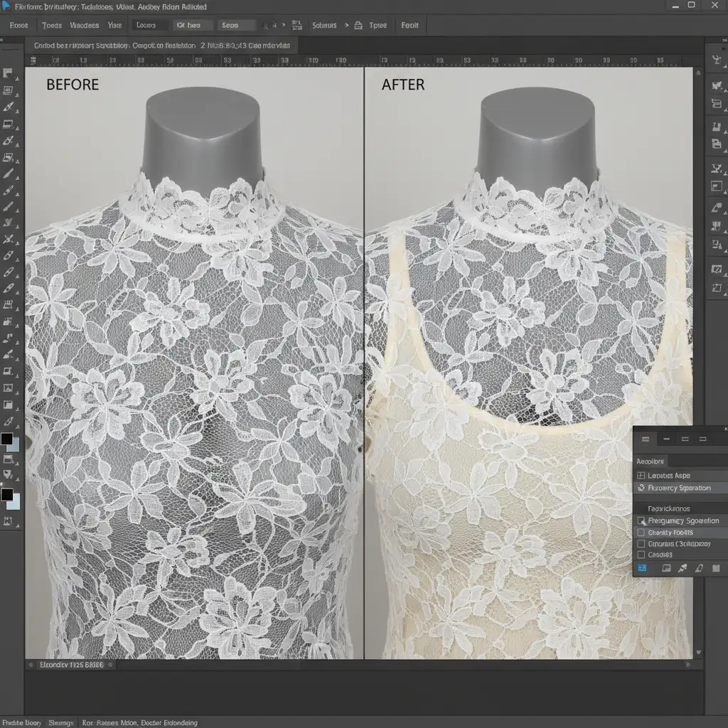Click icon beside highlighted Frequency Separation row
The height and width of the screenshot is (728, 728).
tap(641, 488)
